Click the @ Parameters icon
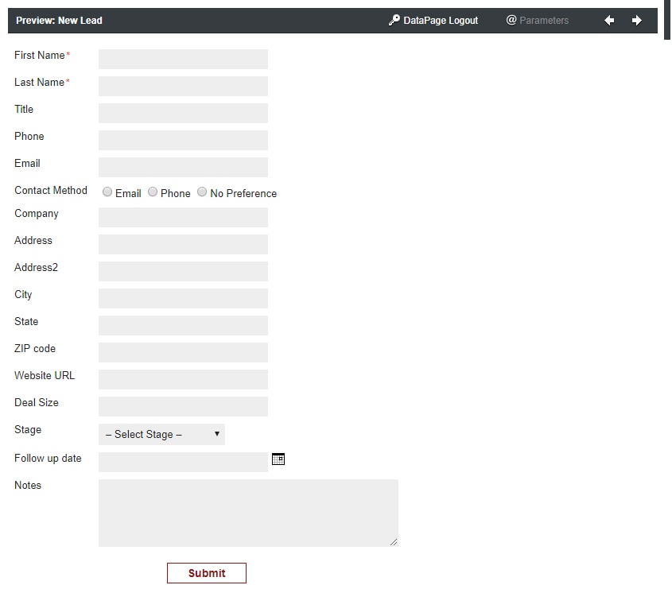Image resolution: width=672 pixels, height=616 pixels. click(x=511, y=20)
